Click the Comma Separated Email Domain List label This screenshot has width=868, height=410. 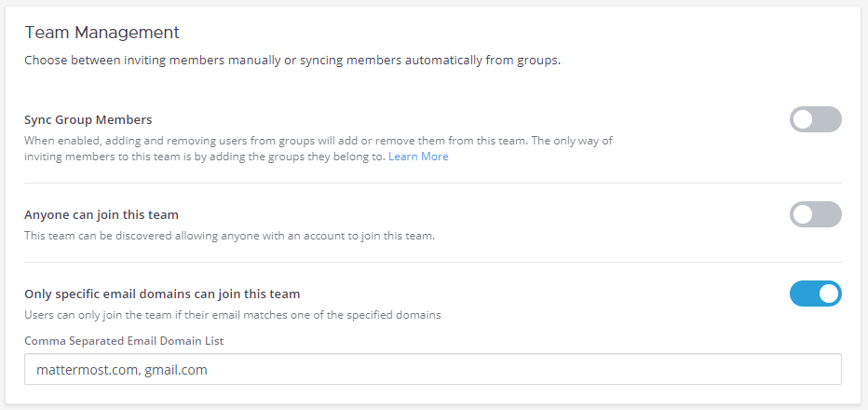(123, 341)
